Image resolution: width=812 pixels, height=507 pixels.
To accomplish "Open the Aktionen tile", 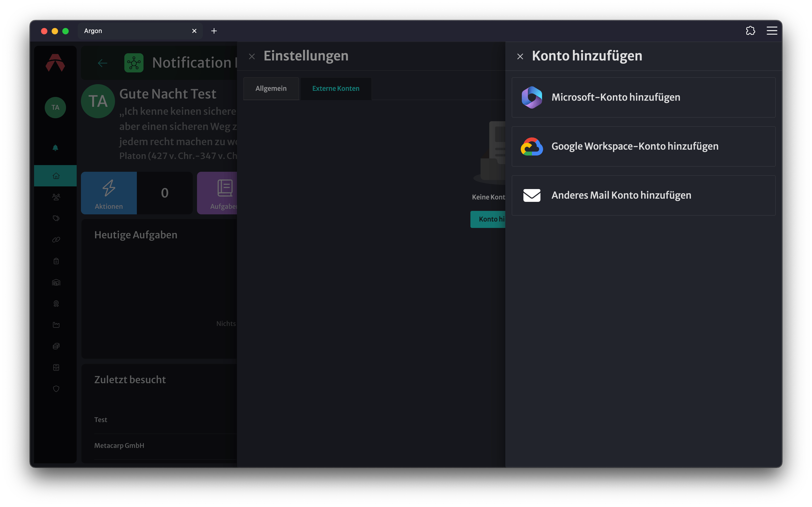I will pos(109,193).
